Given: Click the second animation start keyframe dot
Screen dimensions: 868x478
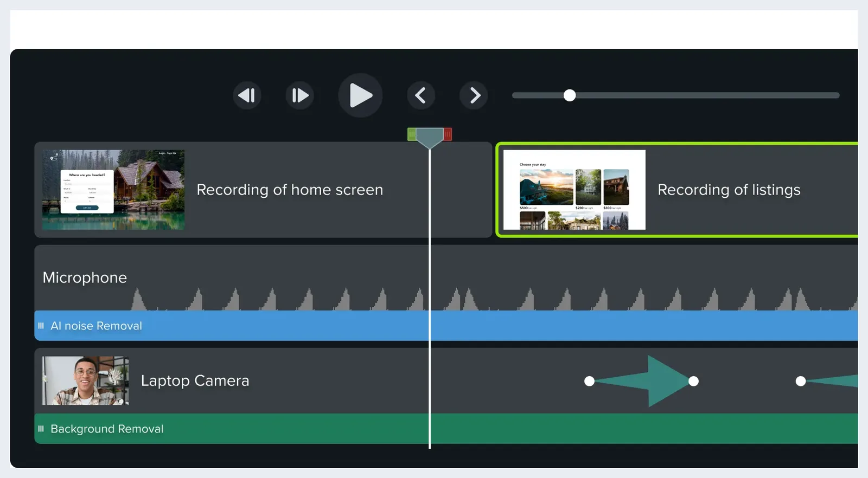Looking at the screenshot, I should 801,381.
